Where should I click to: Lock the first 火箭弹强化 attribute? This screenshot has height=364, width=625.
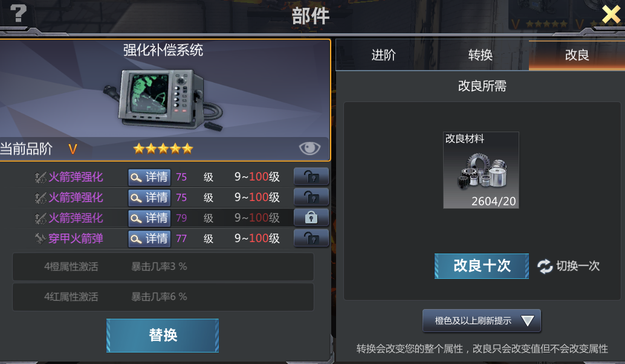click(x=311, y=176)
